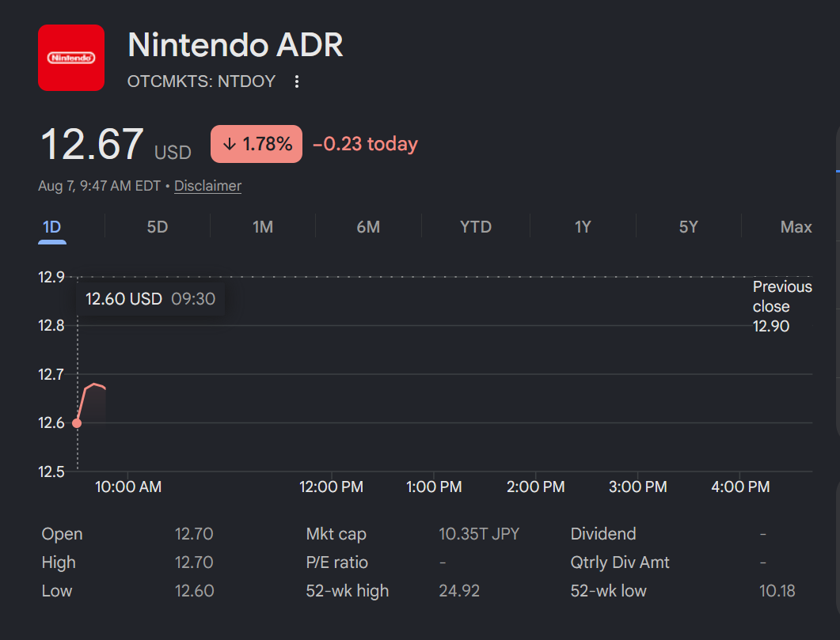The height and width of the screenshot is (640, 840).
Task: Click the 52-wk high label
Action: 347,591
